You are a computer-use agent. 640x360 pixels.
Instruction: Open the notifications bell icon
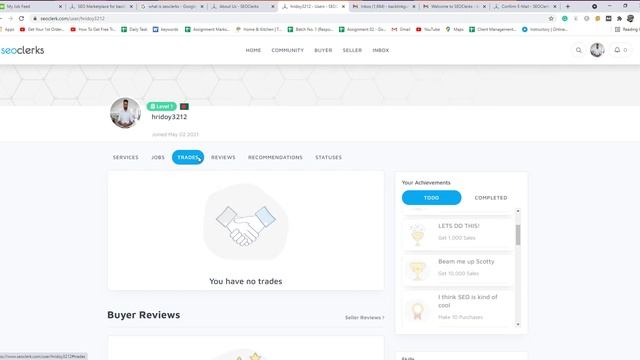(x=617, y=50)
